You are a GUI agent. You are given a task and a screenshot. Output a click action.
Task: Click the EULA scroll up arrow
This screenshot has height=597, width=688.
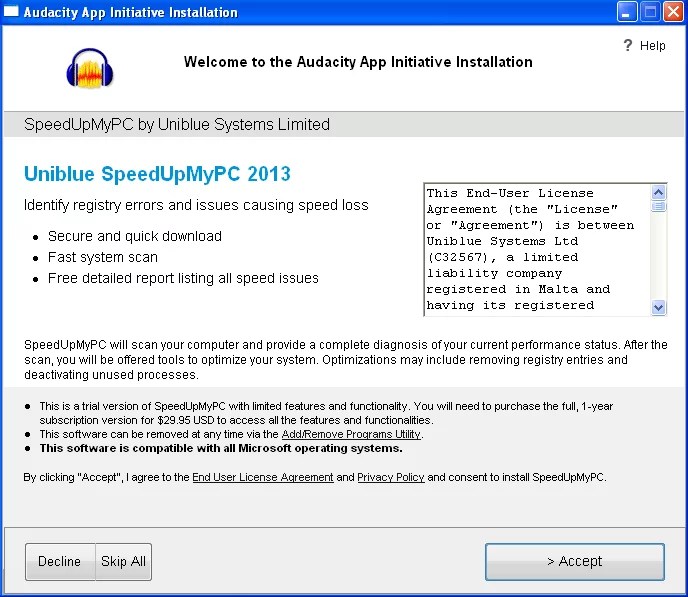(658, 192)
